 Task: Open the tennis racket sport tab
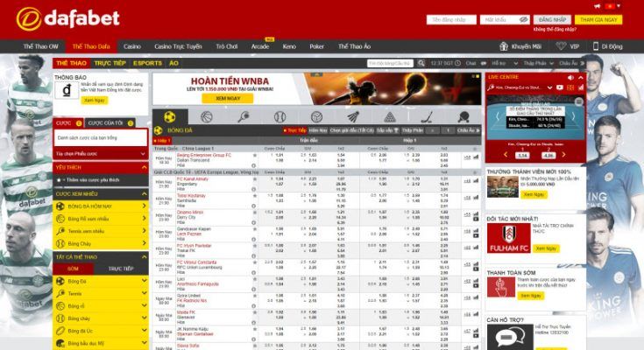[x=244, y=117]
